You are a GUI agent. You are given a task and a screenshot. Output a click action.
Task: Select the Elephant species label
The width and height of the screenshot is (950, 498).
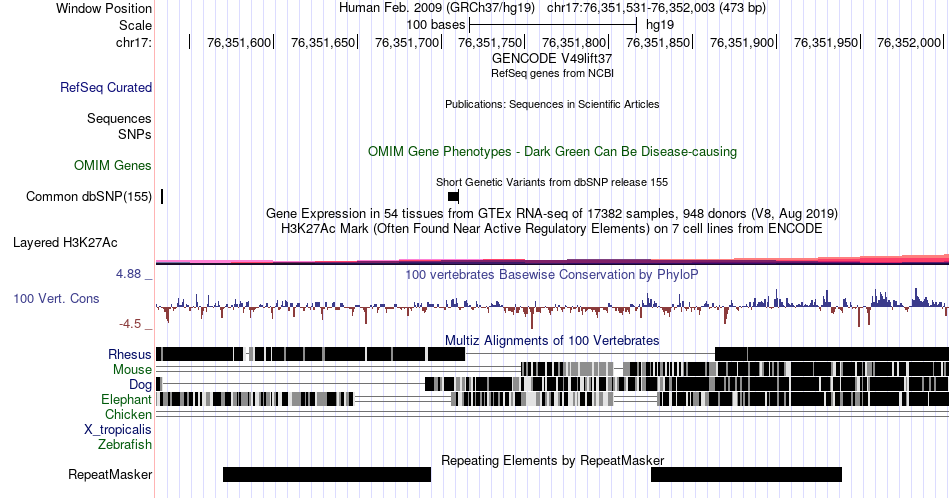point(127,399)
